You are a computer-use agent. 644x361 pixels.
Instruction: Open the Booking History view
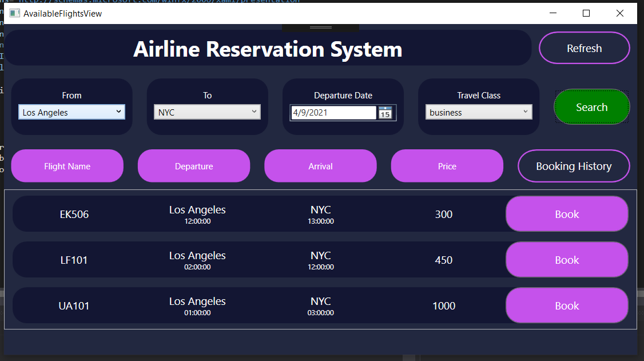coord(574,166)
